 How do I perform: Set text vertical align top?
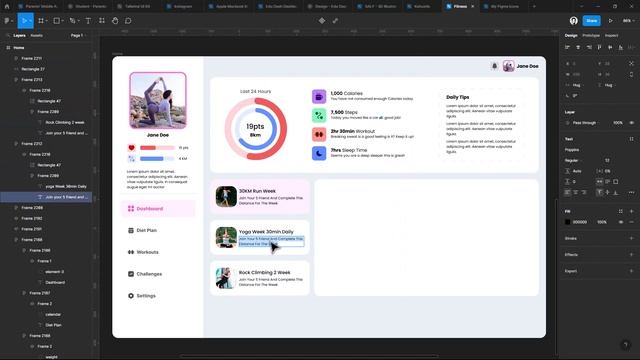(599, 192)
